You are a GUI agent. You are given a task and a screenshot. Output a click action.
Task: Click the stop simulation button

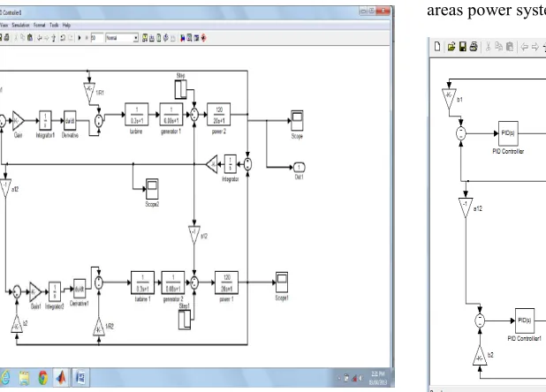click(87, 38)
